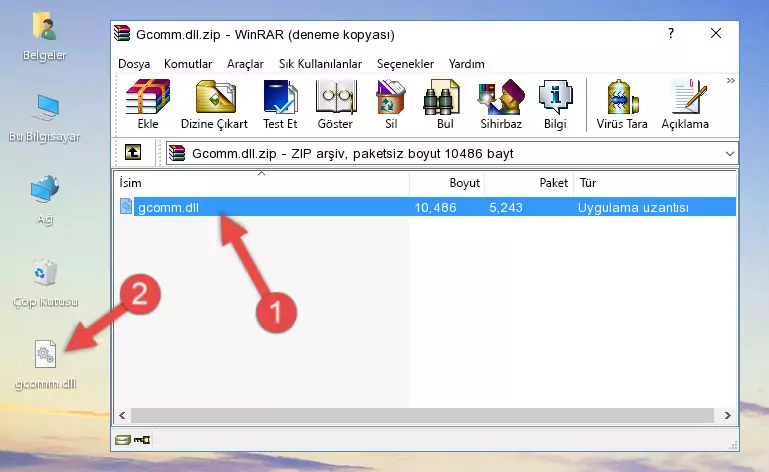The width and height of the screenshot is (769, 472).
Task: Open the Yardım menu
Action: tap(466, 64)
